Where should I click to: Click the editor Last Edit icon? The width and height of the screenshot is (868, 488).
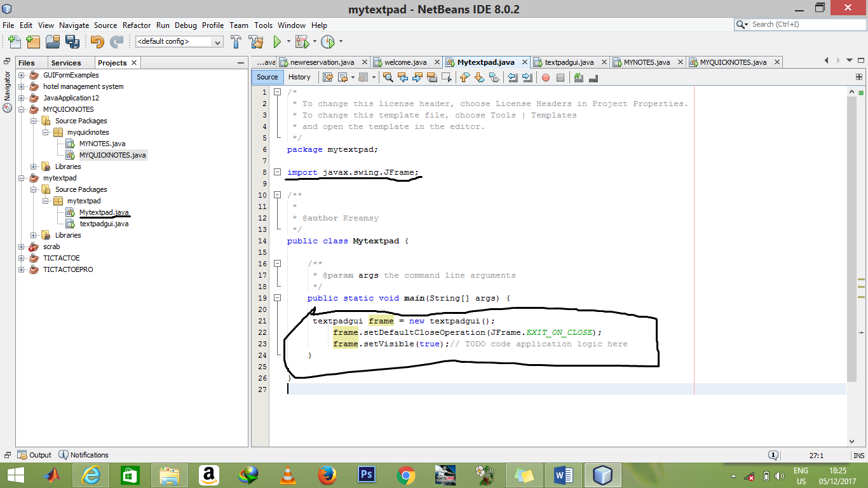click(328, 78)
